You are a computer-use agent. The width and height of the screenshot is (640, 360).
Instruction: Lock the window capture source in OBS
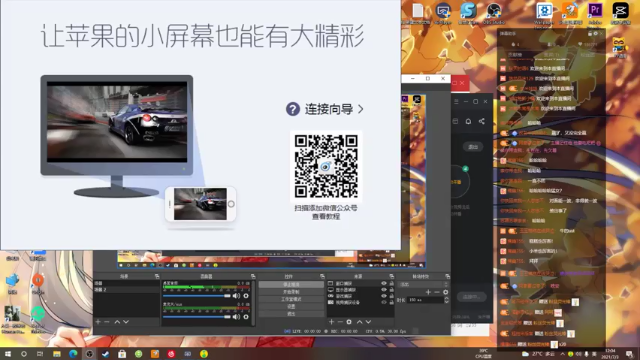pyautogui.click(x=391, y=283)
